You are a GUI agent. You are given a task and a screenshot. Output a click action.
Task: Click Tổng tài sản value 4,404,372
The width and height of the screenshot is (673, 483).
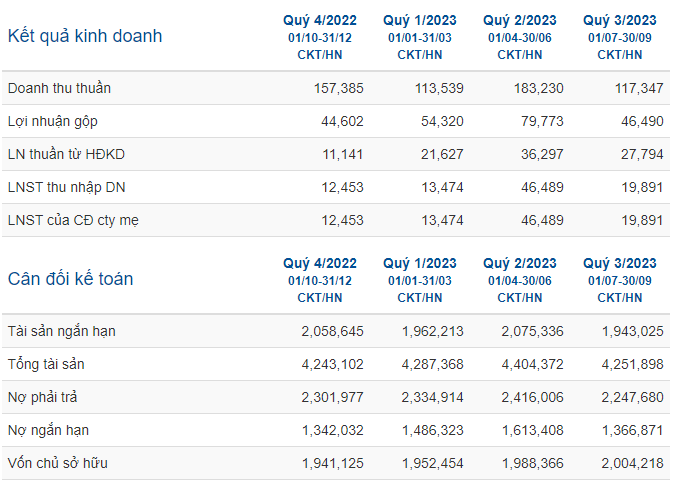[532, 365]
